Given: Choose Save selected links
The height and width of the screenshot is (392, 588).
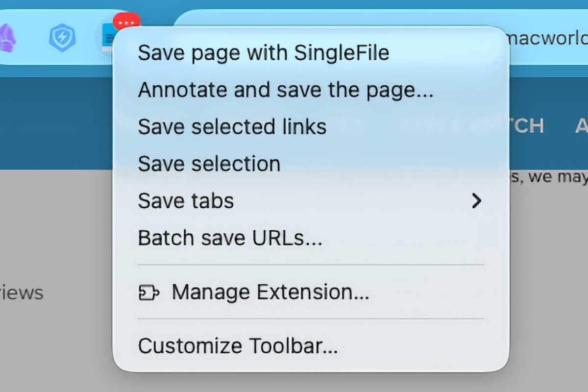Looking at the screenshot, I should coord(232,127).
